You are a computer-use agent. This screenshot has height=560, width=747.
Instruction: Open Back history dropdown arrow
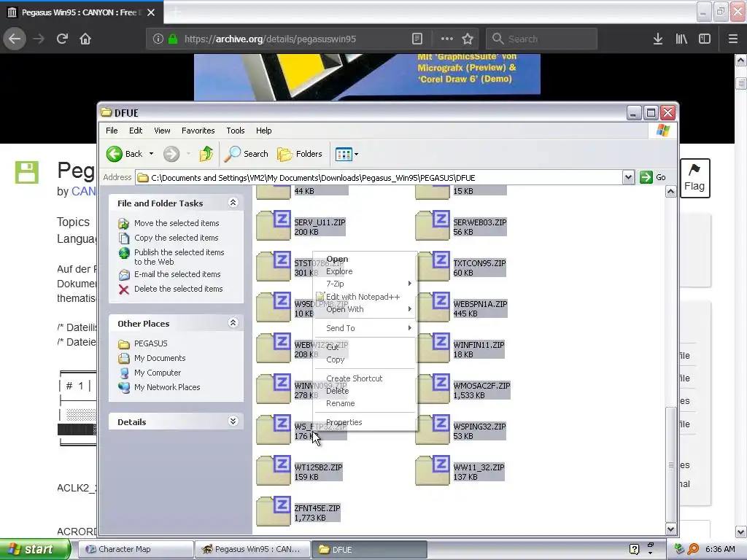[151, 154]
